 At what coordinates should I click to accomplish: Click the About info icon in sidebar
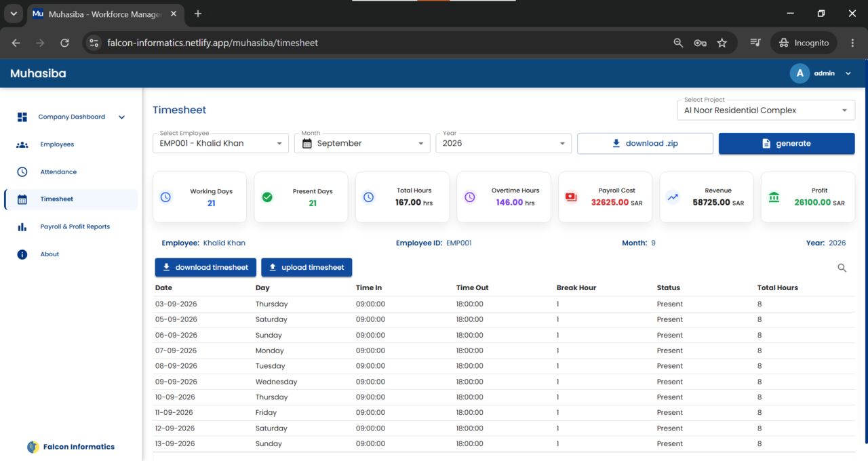pos(22,254)
